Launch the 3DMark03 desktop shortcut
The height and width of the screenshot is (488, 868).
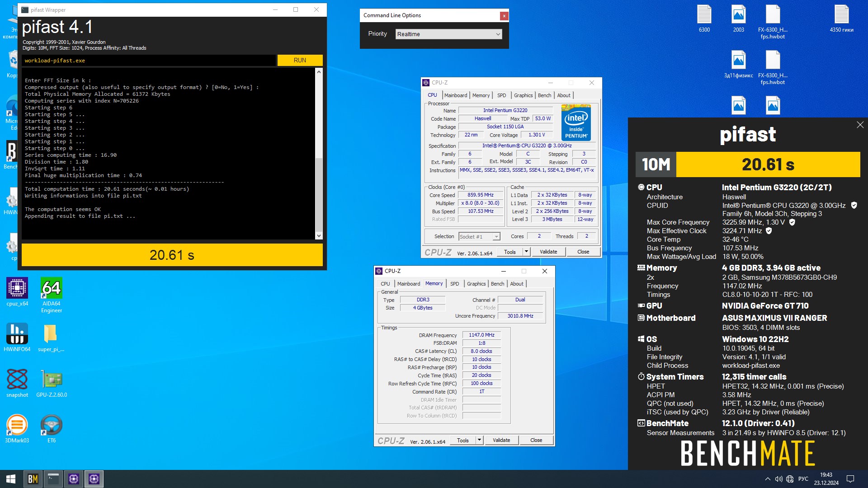(17, 429)
